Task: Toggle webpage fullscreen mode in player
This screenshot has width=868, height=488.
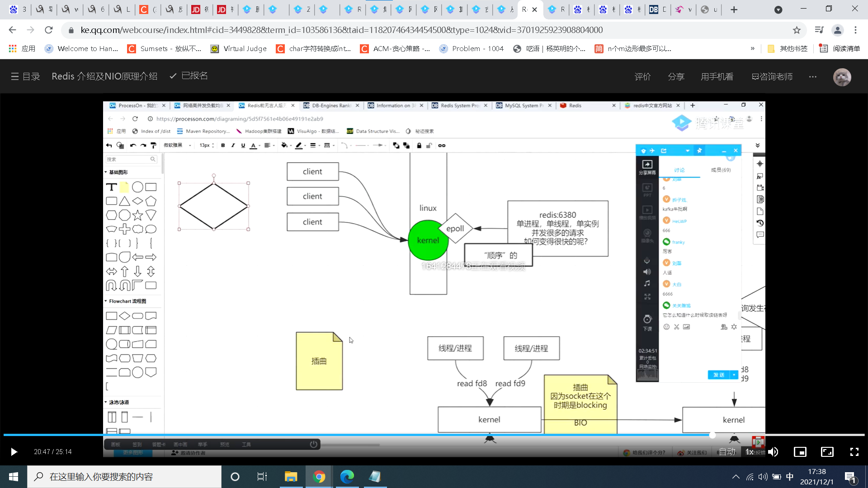Action: tap(827, 452)
